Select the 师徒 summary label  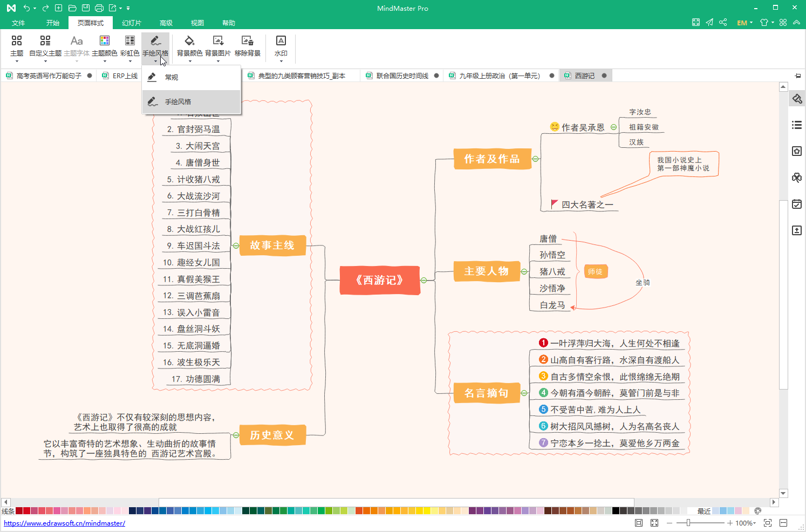596,271
